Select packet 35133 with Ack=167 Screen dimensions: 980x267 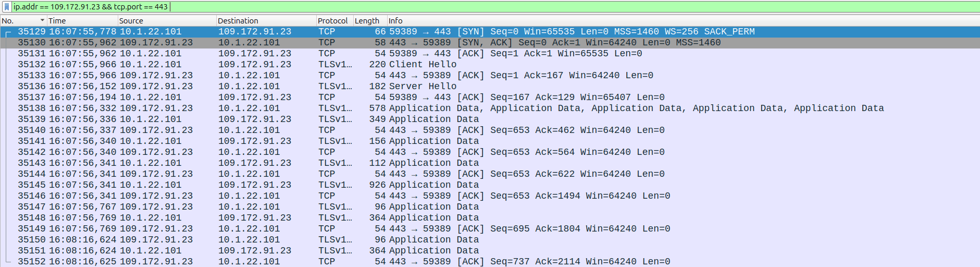pos(490,76)
